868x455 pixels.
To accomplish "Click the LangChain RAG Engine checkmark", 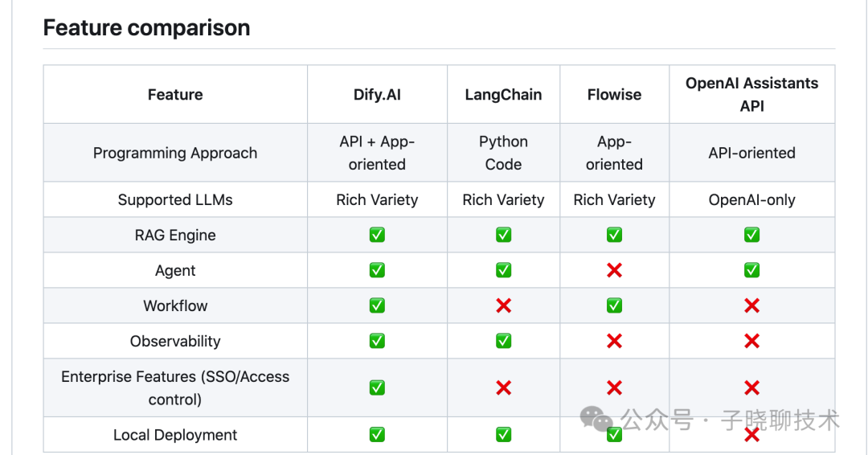I will (x=503, y=235).
